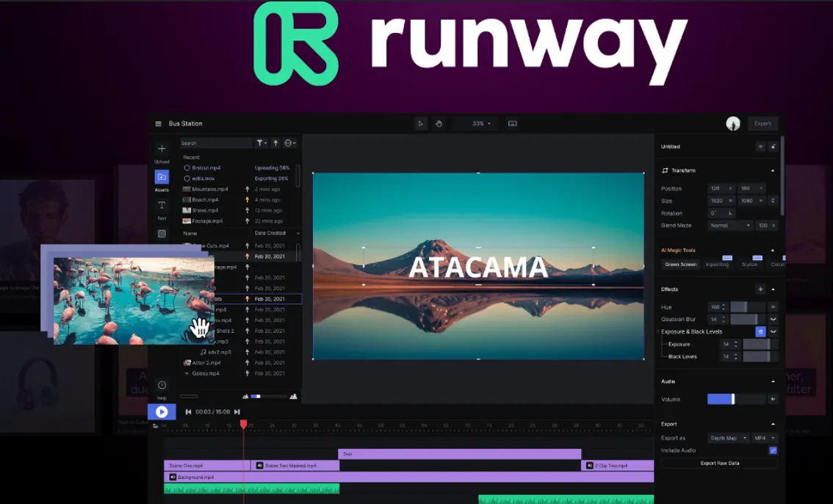This screenshot has width=833, height=504.
Task: Click the small thumbnails mountain icon
Action: coord(245,396)
